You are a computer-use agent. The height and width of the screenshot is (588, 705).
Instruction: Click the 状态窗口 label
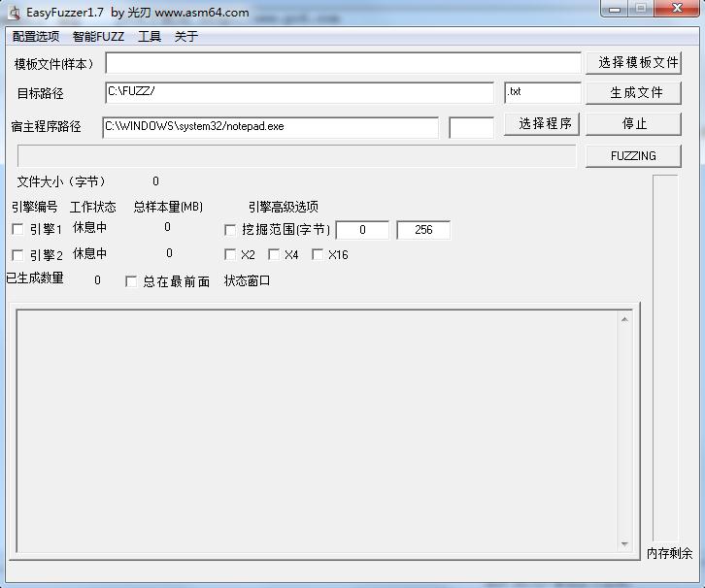(x=248, y=280)
